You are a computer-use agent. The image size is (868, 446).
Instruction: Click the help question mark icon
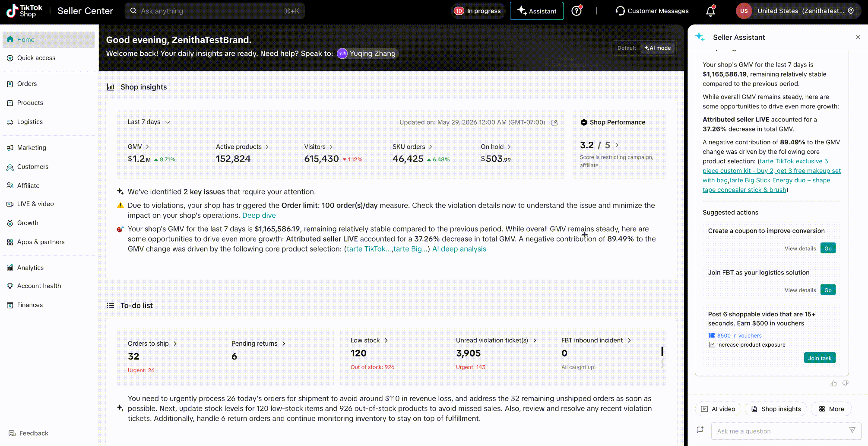pyautogui.click(x=577, y=11)
